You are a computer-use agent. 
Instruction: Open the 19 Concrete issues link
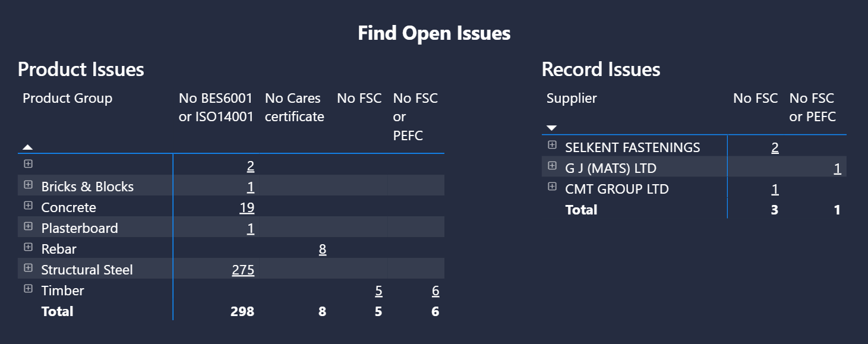click(247, 207)
